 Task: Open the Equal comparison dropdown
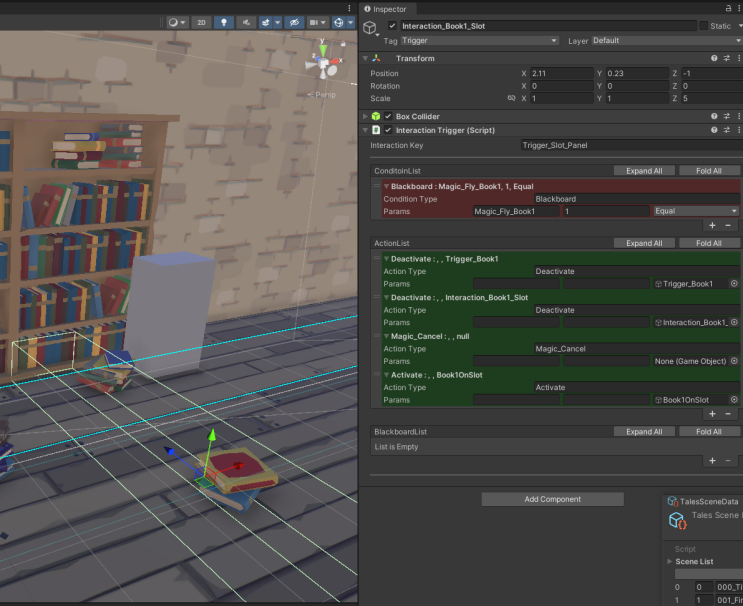(695, 211)
